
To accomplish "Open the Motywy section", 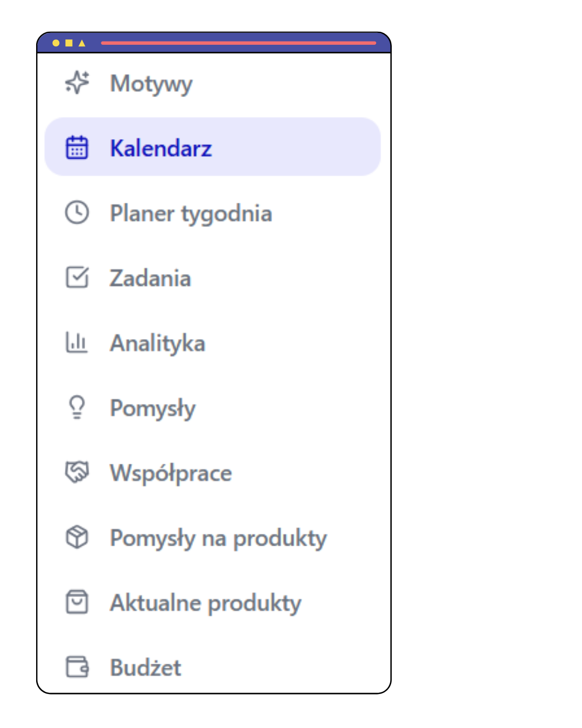I will pos(151,84).
